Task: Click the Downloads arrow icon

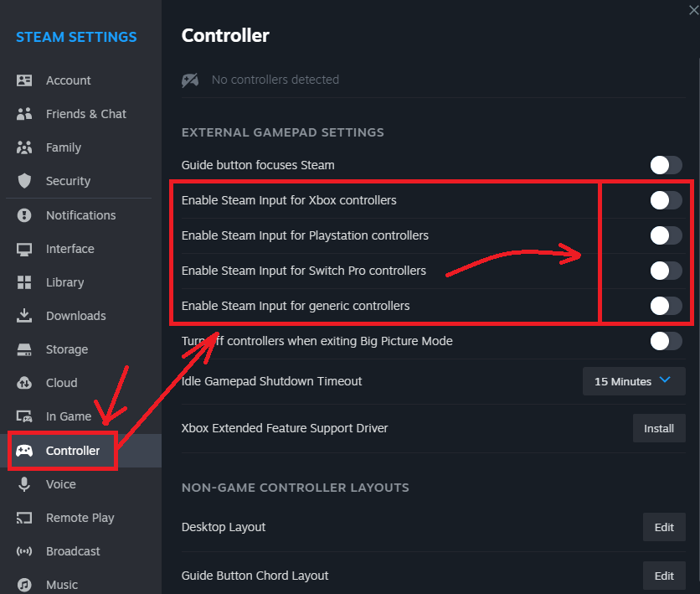Action: pyautogui.click(x=24, y=316)
